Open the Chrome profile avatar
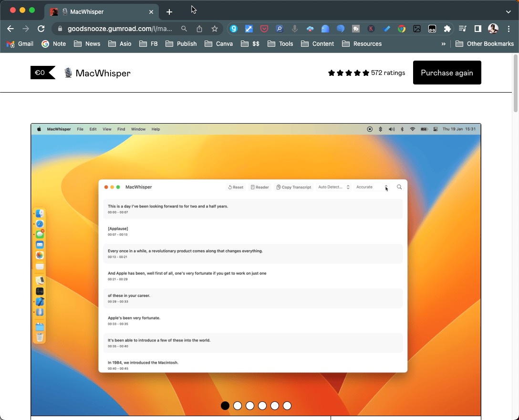Image resolution: width=519 pixels, height=420 pixels. coord(493,29)
